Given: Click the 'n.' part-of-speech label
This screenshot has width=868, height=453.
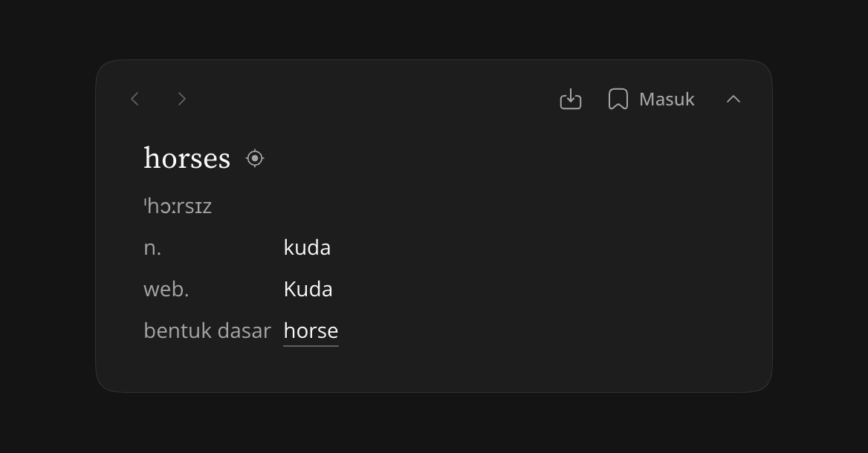Looking at the screenshot, I should click(152, 248).
